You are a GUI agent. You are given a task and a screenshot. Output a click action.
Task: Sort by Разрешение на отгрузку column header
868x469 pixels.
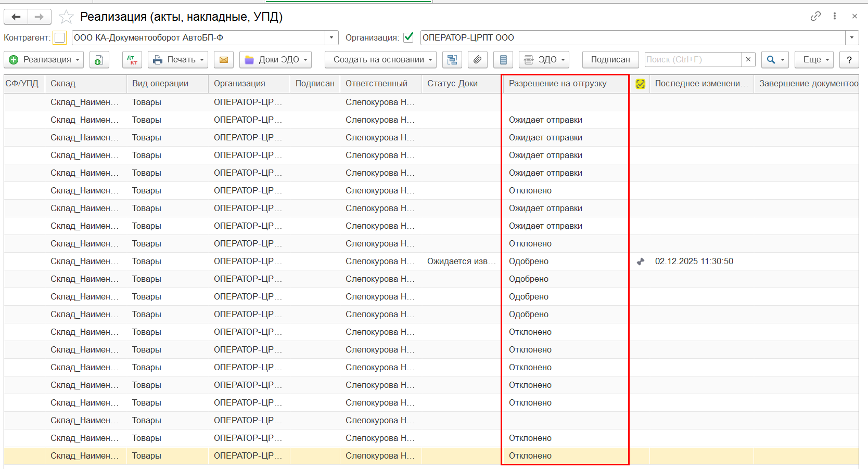pyautogui.click(x=558, y=84)
